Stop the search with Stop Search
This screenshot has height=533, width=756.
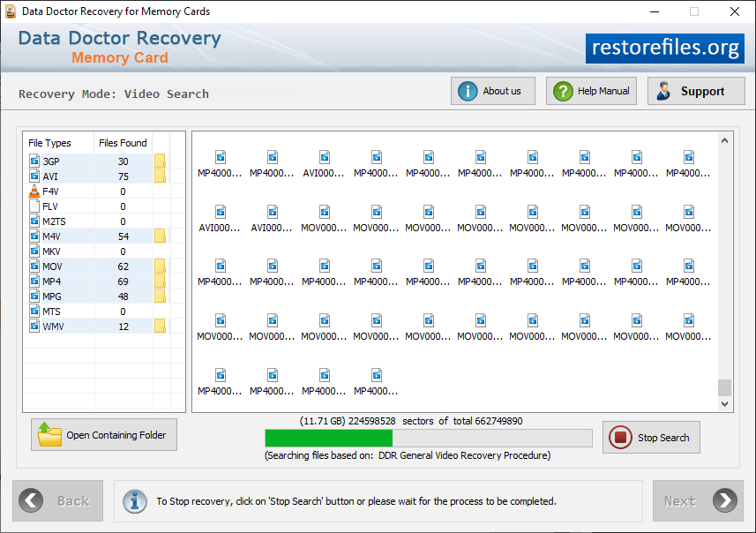[651, 438]
